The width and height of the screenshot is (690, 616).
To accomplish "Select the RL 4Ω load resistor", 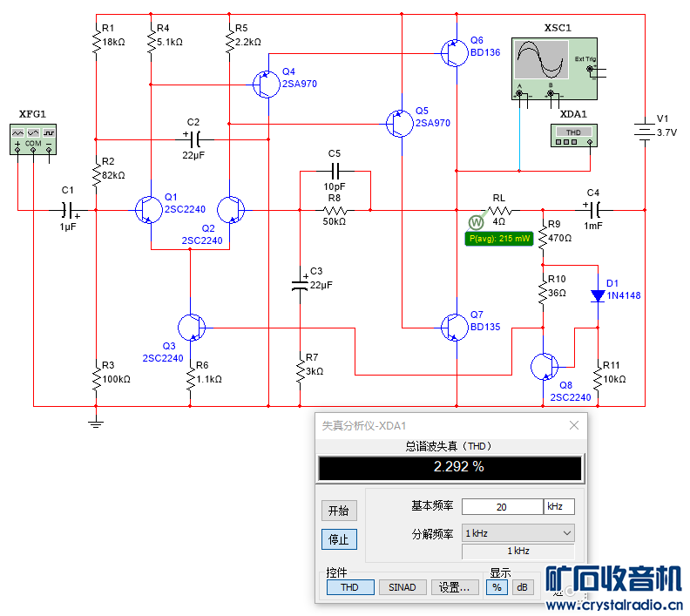I will coord(499,210).
